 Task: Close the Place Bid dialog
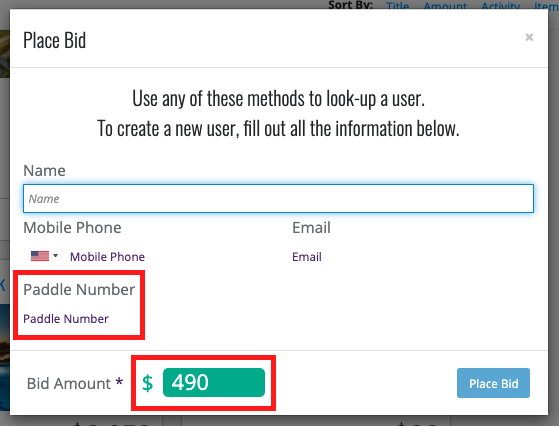(529, 37)
